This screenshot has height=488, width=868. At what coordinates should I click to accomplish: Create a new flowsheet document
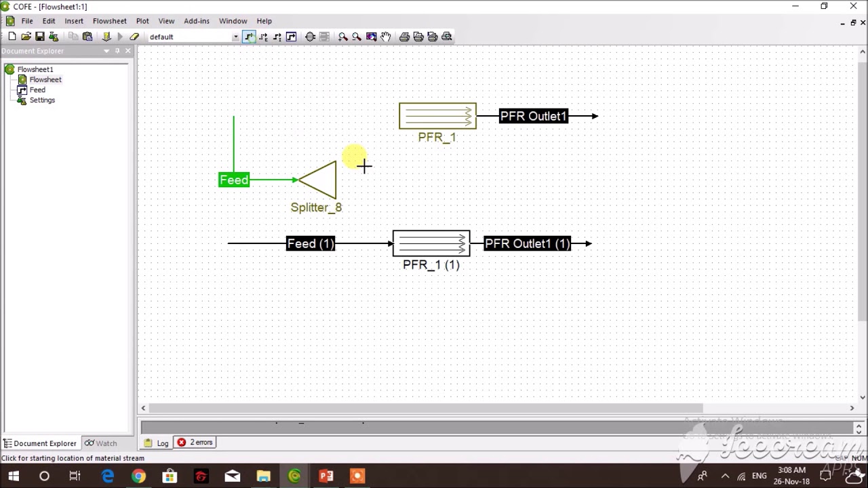pos(12,37)
